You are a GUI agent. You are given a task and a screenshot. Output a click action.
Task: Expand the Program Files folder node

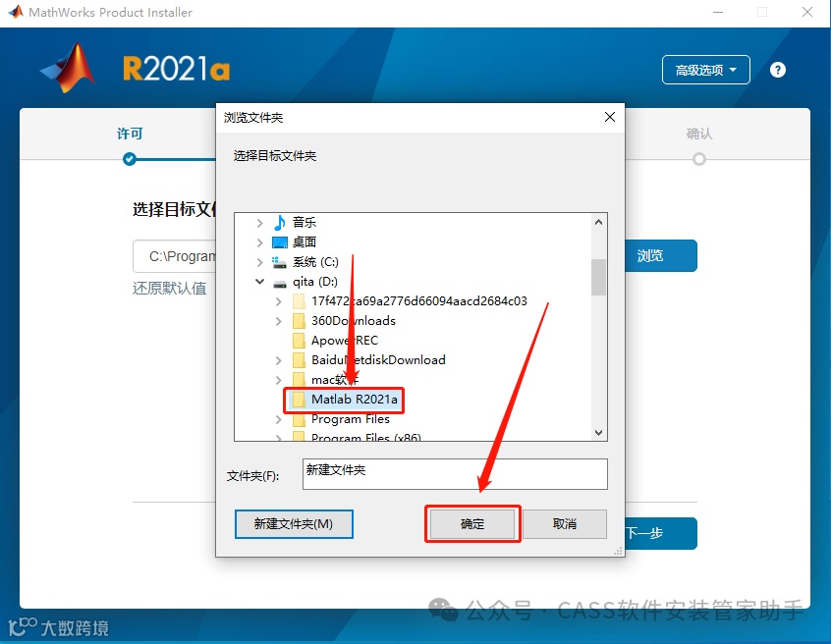(279, 419)
